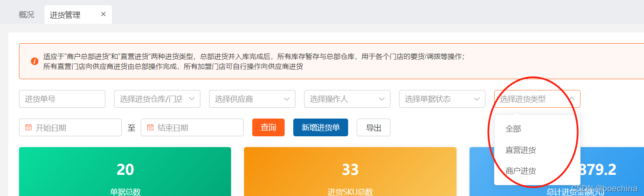Open the 选择单据状态 dropdown
The image size is (644, 196).
442,99
